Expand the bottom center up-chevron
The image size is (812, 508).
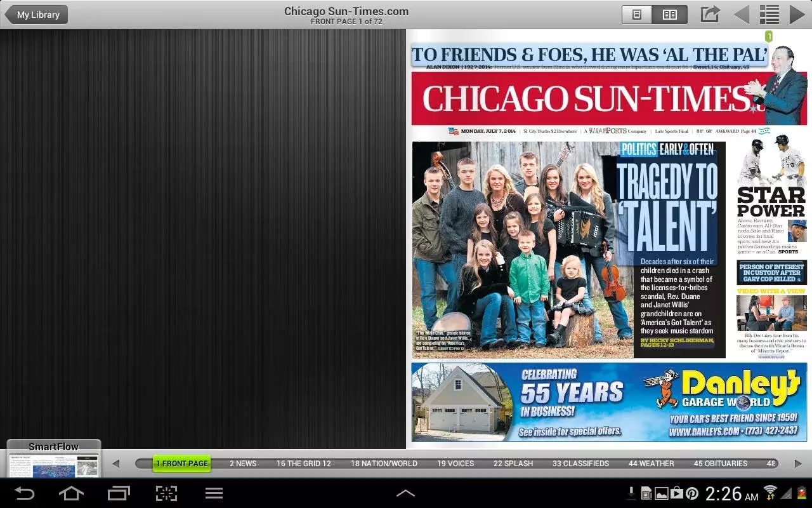405,493
